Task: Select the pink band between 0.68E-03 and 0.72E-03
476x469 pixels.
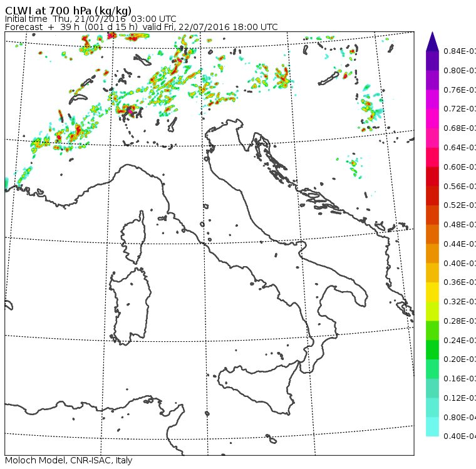Action: (x=432, y=119)
